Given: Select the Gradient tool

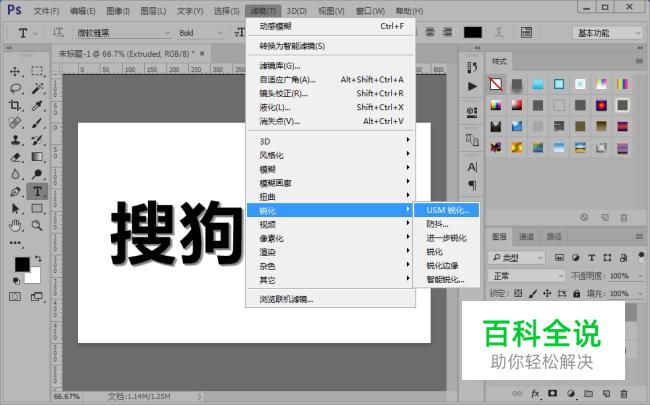Looking at the screenshot, I should coord(37,157).
